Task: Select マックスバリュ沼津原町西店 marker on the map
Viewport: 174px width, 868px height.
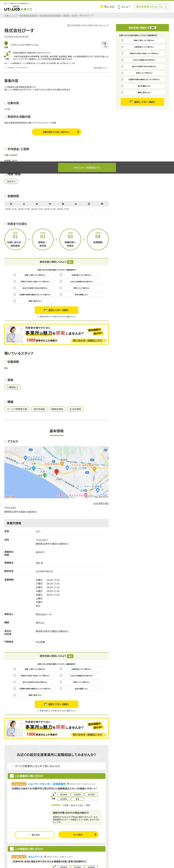Action: pyautogui.click(x=25, y=458)
